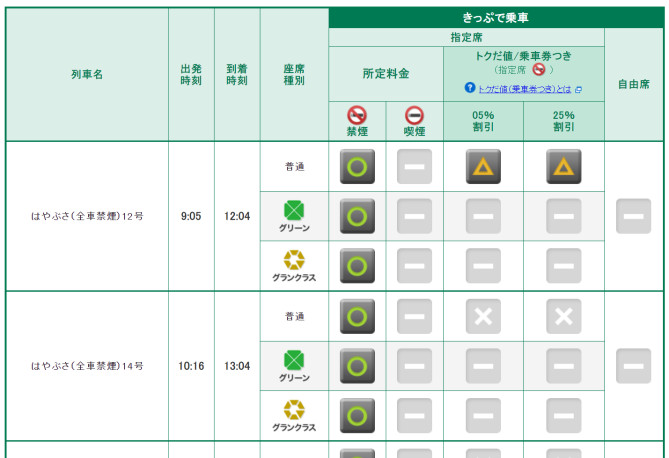669x458 pixels.
Task: Click the トクだ値/乗車券つき header text
Action: pyautogui.click(x=524, y=56)
